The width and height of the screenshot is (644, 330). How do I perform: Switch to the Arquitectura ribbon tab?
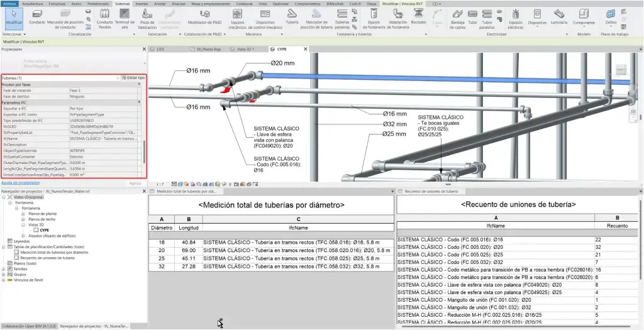(33, 3)
